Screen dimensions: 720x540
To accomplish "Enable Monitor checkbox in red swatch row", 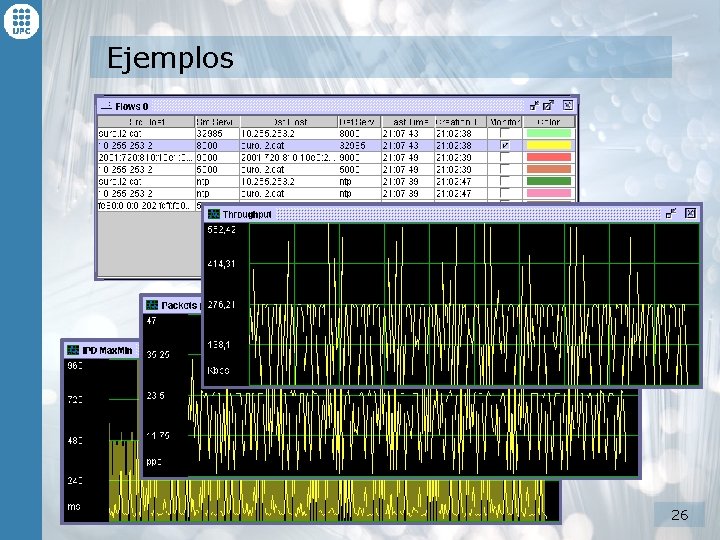I will pyautogui.click(x=505, y=158).
